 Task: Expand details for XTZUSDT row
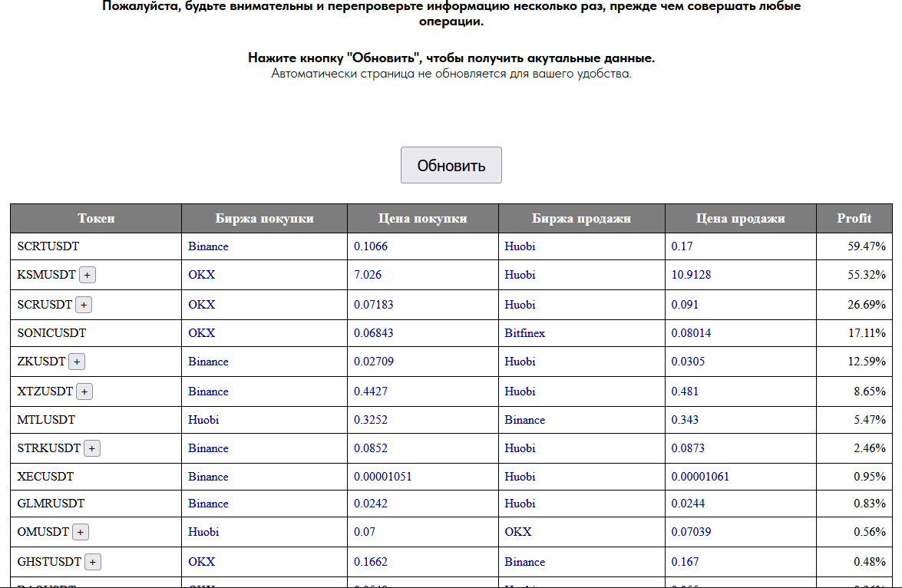[x=84, y=391]
